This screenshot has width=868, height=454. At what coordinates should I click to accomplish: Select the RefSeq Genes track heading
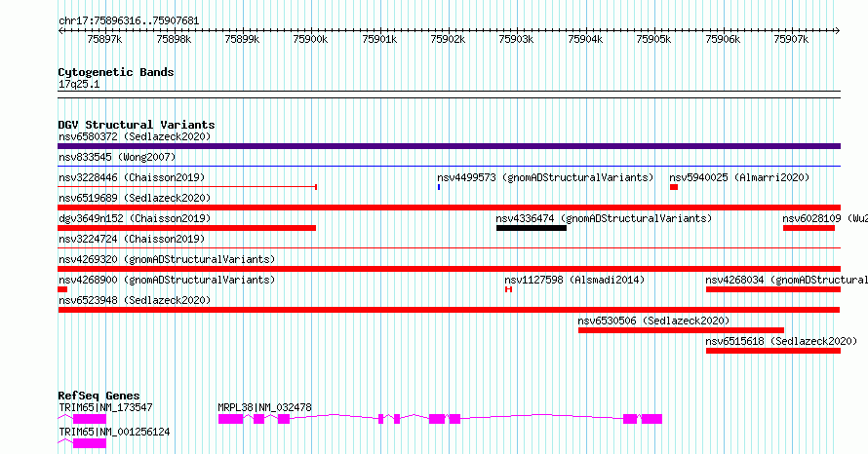tap(99, 396)
